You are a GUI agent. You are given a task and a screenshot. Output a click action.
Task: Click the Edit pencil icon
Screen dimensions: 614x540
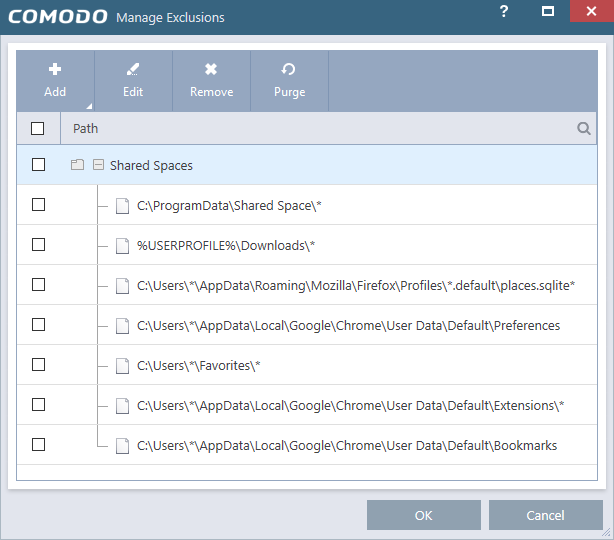(133, 69)
